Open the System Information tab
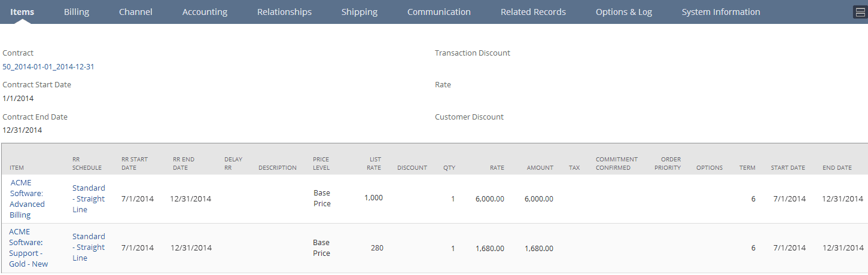This screenshot has height=275, width=868. pyautogui.click(x=721, y=12)
